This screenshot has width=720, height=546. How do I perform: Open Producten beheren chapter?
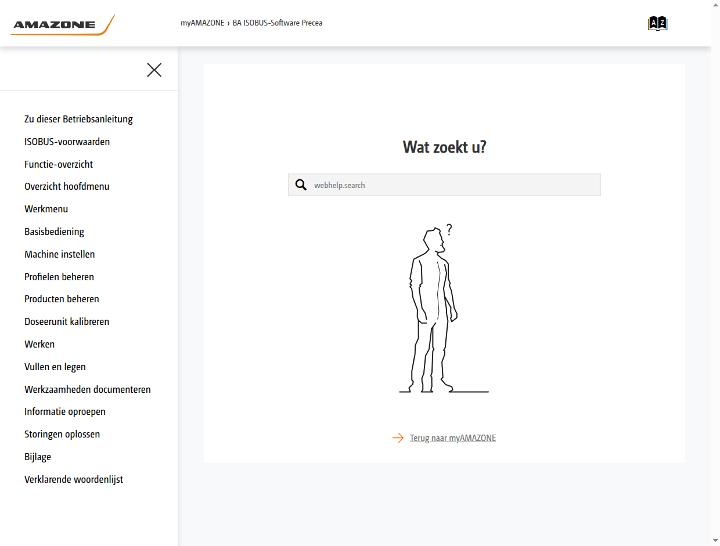point(62,299)
